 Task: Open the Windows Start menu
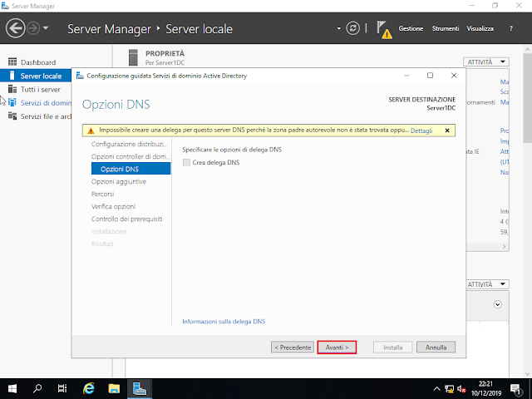[12, 389]
